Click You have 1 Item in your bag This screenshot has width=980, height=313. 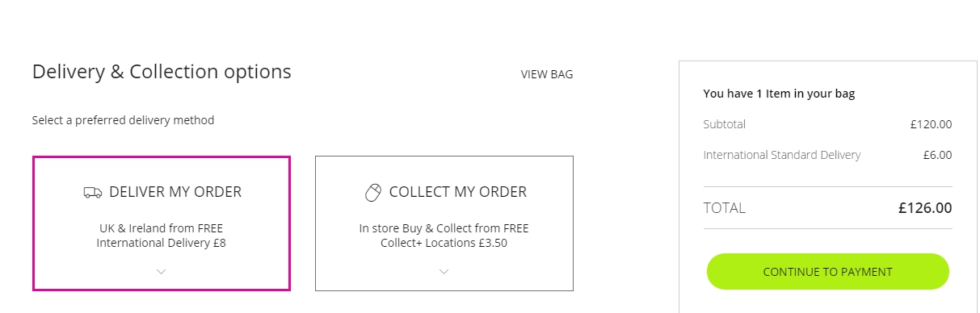point(779,94)
